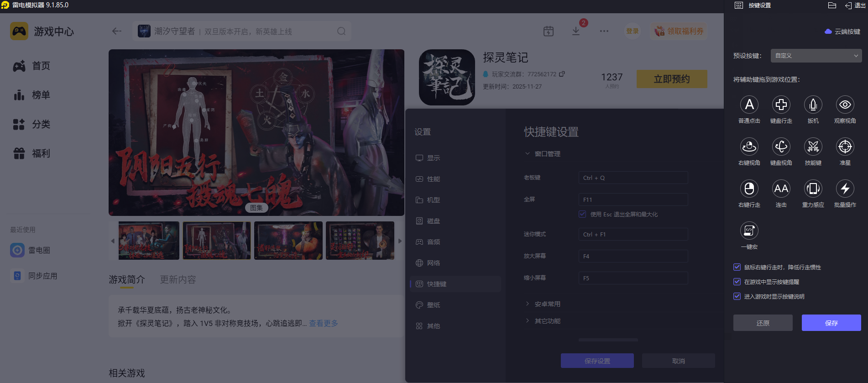Click the 老板键 Ctrl + Q shortcut field
The image size is (868, 383).
coord(633,178)
